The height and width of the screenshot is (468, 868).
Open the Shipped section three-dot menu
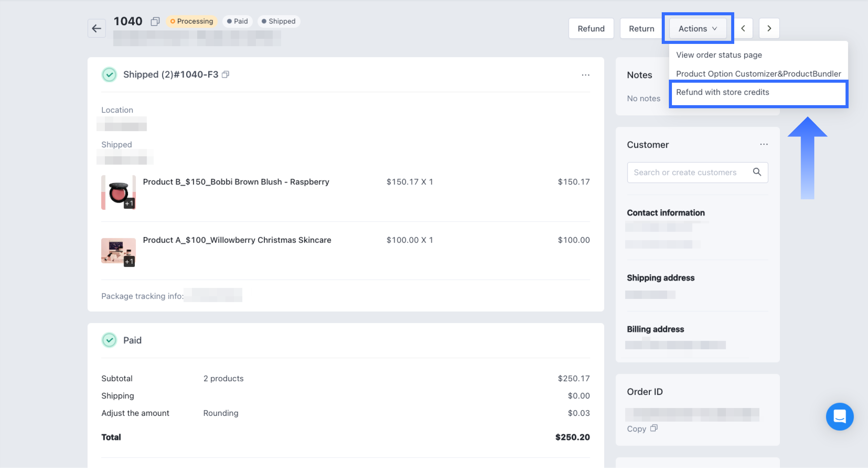click(x=585, y=75)
